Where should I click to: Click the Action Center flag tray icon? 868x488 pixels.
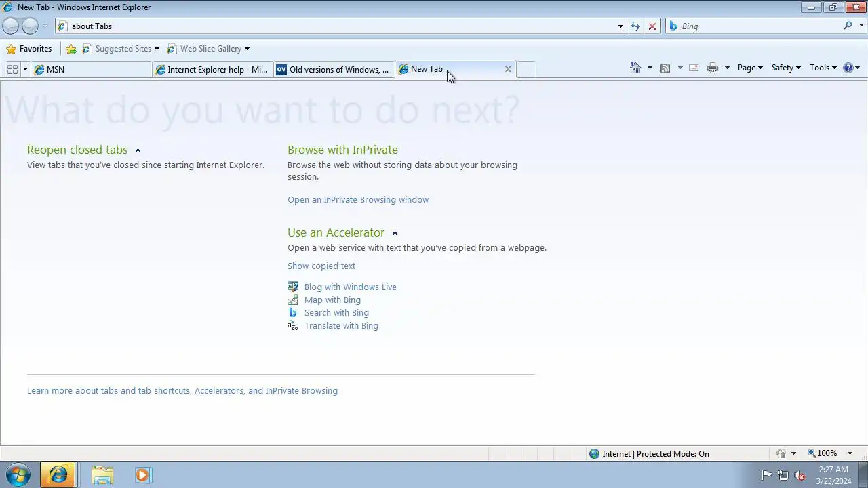766,475
